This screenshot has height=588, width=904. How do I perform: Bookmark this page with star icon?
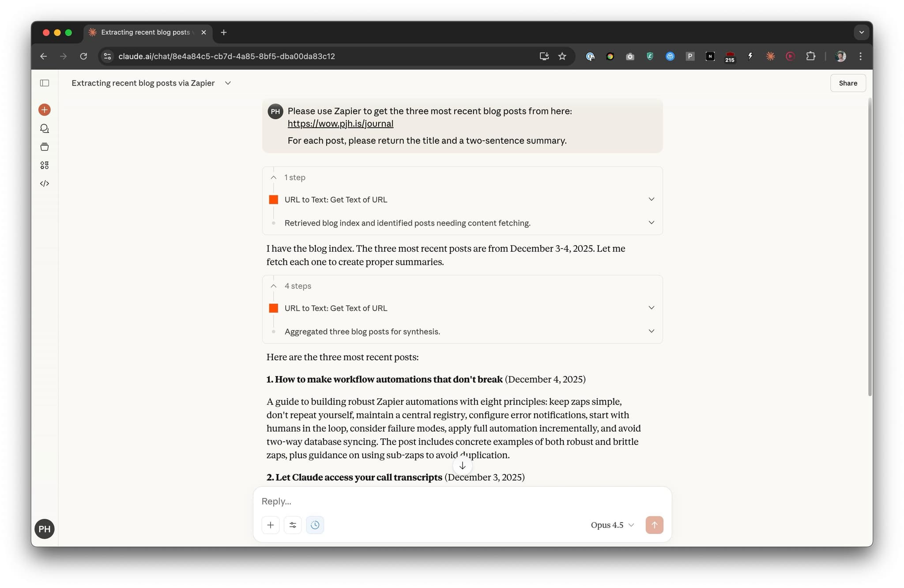[x=562, y=56]
